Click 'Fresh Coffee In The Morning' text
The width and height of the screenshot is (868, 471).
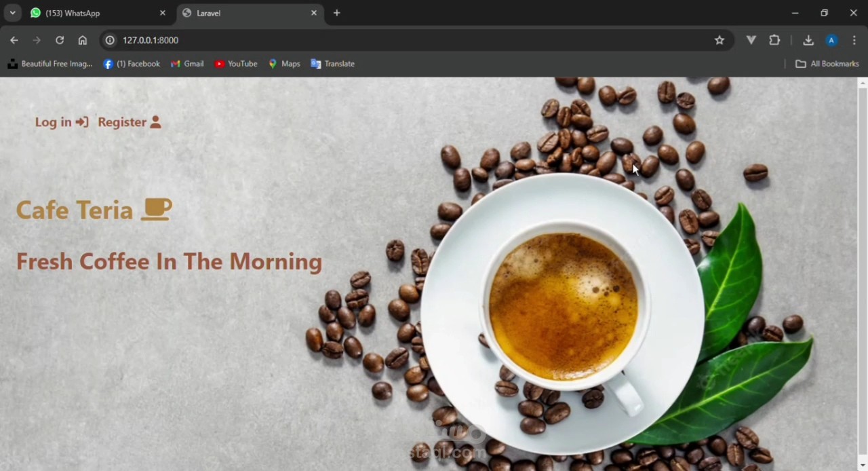pyautogui.click(x=169, y=261)
